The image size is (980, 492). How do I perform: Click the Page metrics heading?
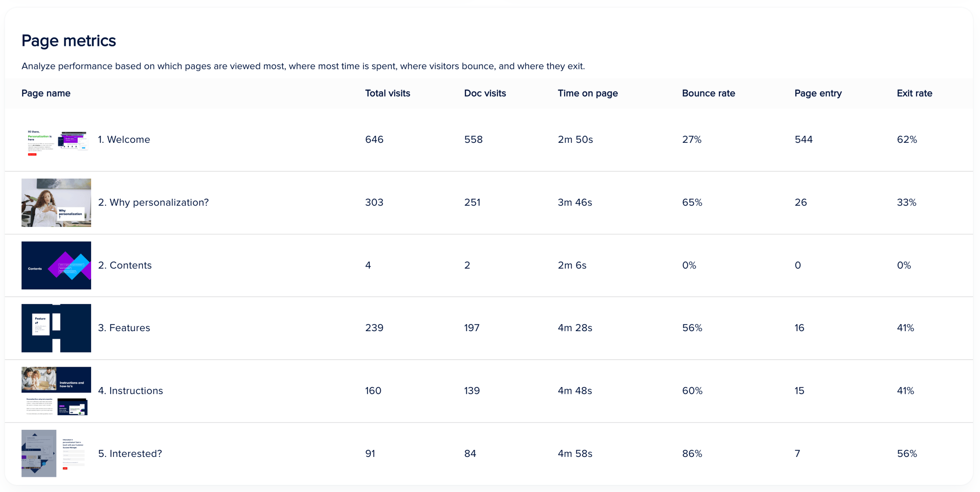point(68,41)
